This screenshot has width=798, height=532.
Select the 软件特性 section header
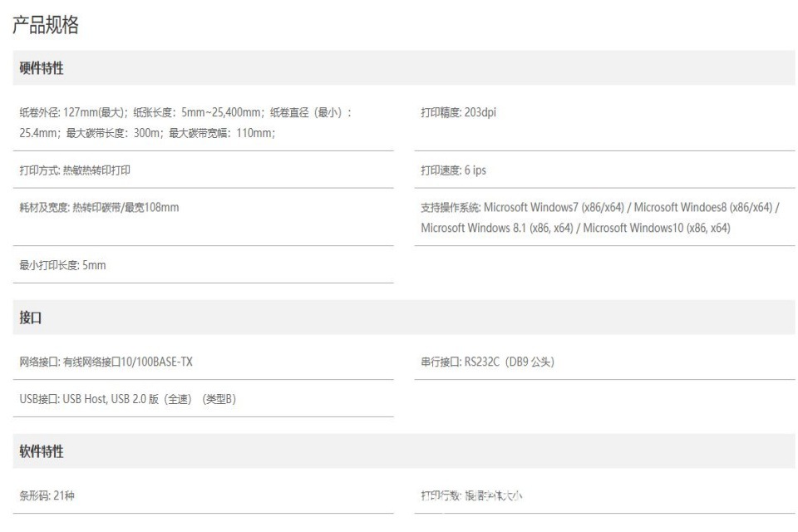coord(42,451)
